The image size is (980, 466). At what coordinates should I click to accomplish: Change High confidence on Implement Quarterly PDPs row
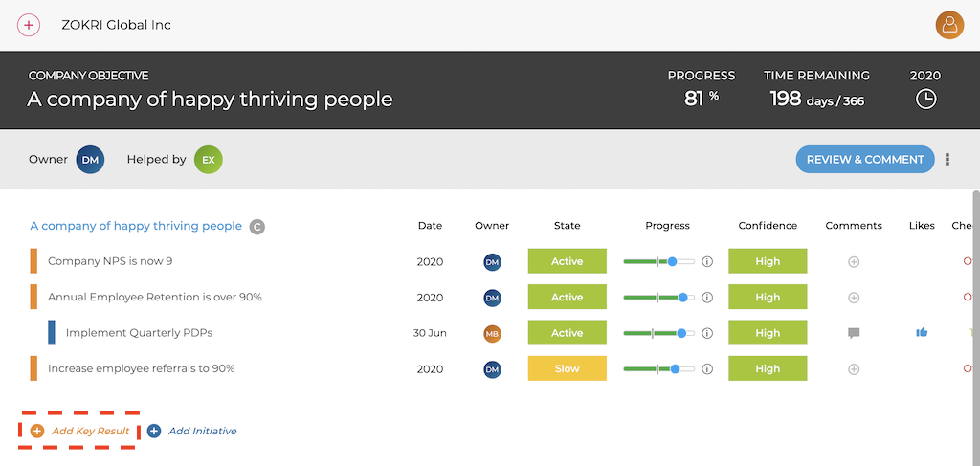click(x=768, y=333)
